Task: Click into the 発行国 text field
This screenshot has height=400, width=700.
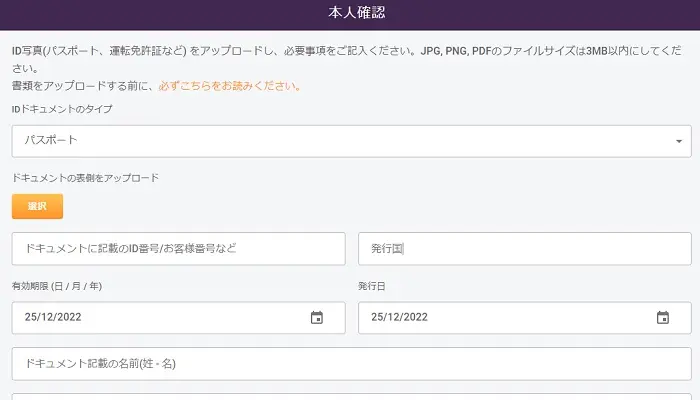Action: point(524,249)
